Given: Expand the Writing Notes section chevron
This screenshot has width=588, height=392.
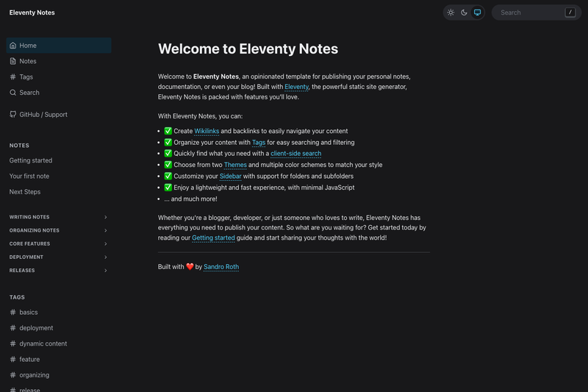Looking at the screenshot, I should [x=106, y=217].
